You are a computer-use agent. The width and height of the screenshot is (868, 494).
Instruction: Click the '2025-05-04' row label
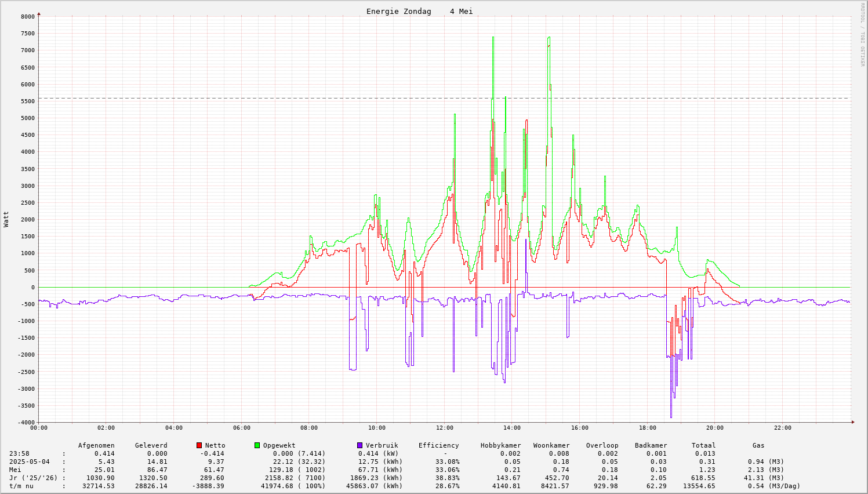pos(29,462)
